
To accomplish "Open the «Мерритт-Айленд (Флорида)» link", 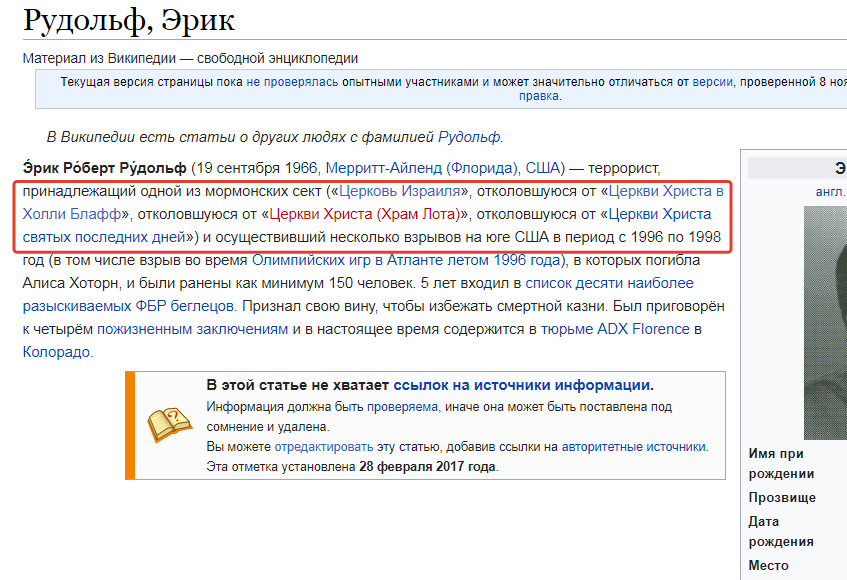I will coord(421,168).
